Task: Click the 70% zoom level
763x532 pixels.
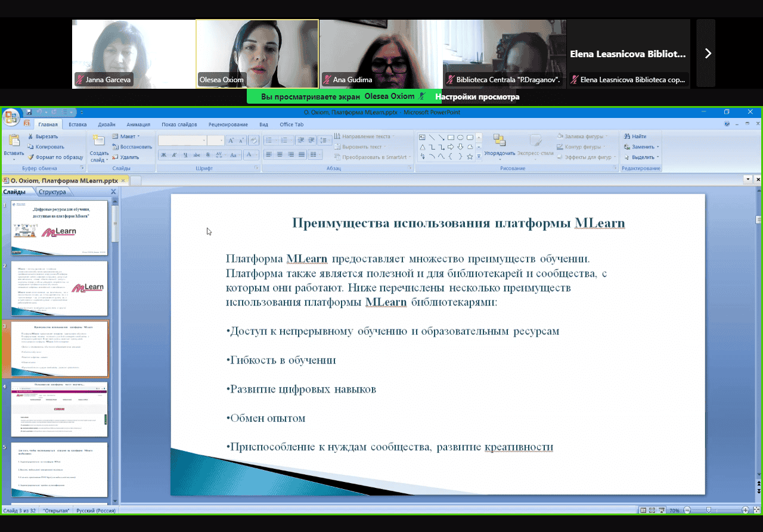Action: click(674, 511)
